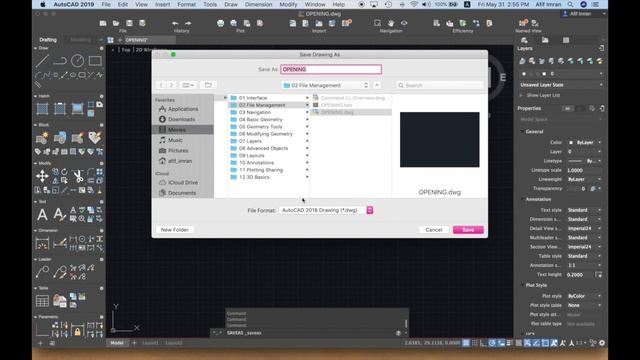This screenshot has height=360, width=640.
Task: Click the Redo arrow in History toolbar
Action: (188, 23)
